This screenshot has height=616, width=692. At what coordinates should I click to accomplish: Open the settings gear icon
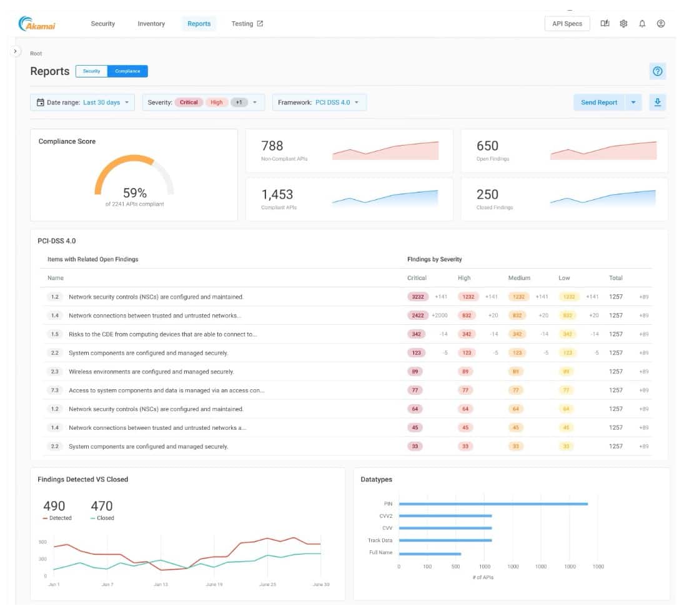point(623,24)
